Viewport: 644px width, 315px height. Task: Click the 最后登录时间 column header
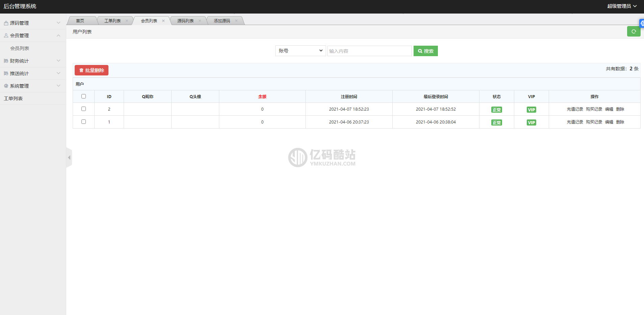pos(436,97)
